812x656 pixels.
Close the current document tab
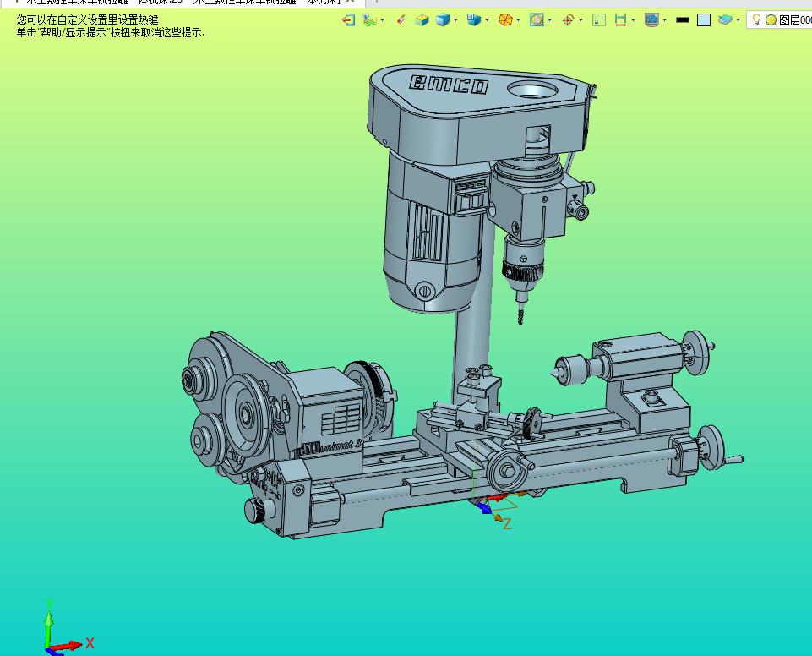(350, 3)
